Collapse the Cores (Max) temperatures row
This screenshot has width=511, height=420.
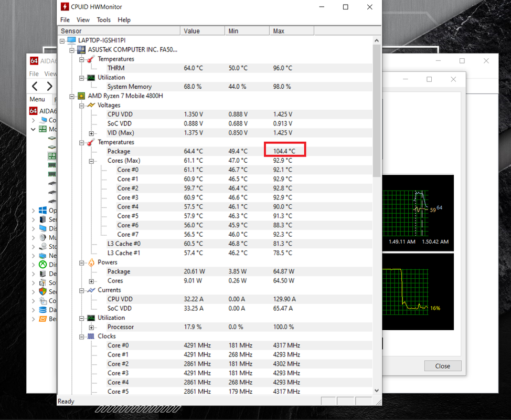pos(92,161)
